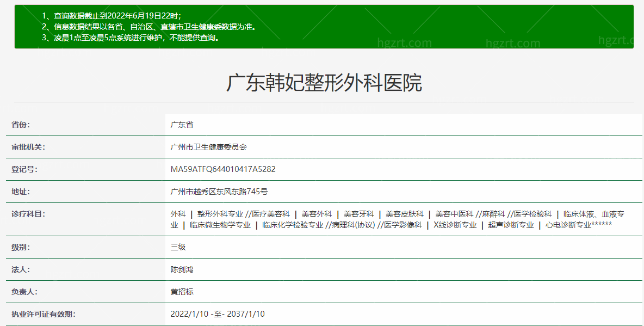Viewport: 644px width, 326px height.
Task: Click notice line about 凌晨1点至凌晨5点系统维护
Action: point(132,38)
